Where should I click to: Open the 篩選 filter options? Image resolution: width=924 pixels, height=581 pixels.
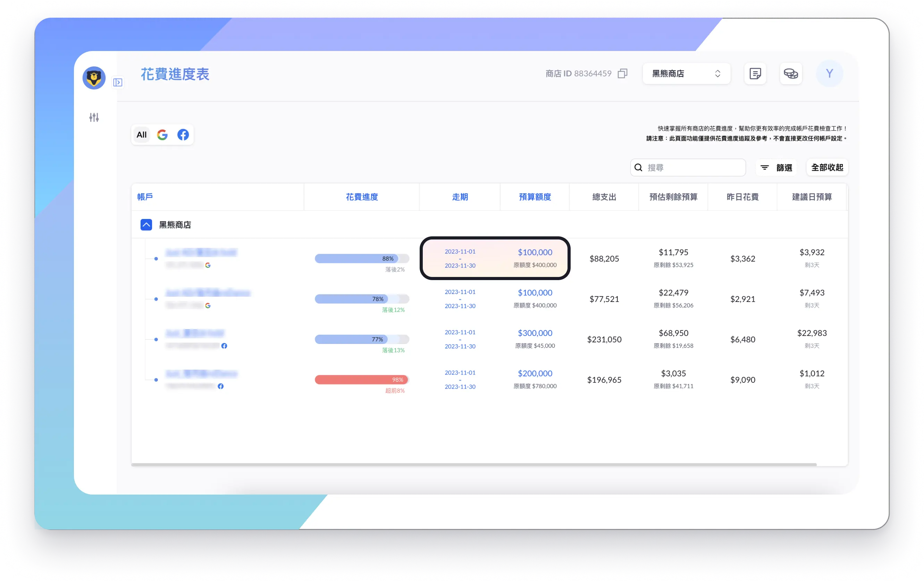coord(776,168)
